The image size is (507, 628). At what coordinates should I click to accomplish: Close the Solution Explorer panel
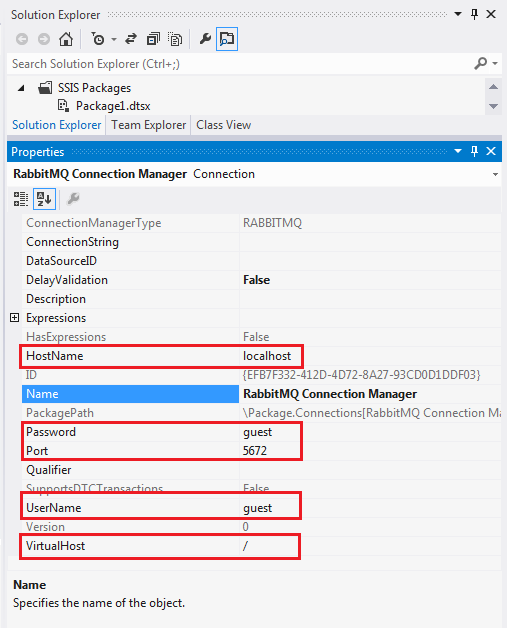[x=491, y=14]
